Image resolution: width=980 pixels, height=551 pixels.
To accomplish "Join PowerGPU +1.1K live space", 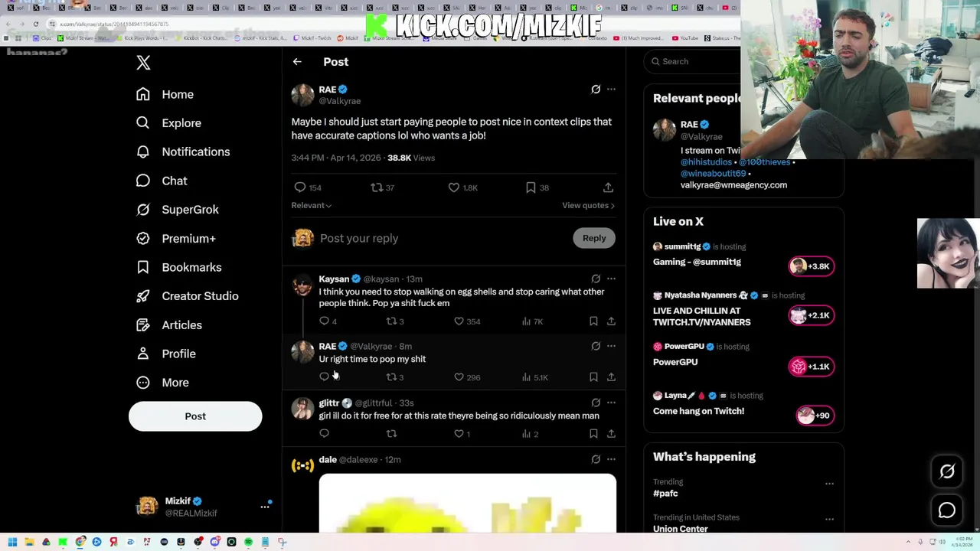I will (811, 367).
